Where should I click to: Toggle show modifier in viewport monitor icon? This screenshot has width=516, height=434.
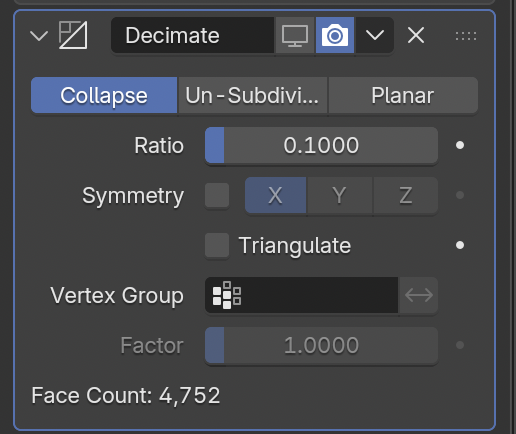click(x=295, y=35)
